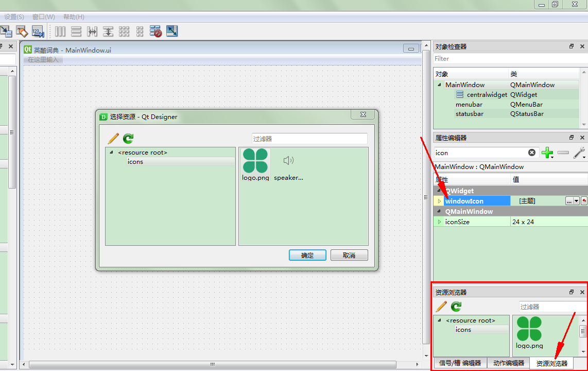Select menubar in Object Inspector
Image resolution: width=588 pixels, height=371 pixels.
point(469,104)
